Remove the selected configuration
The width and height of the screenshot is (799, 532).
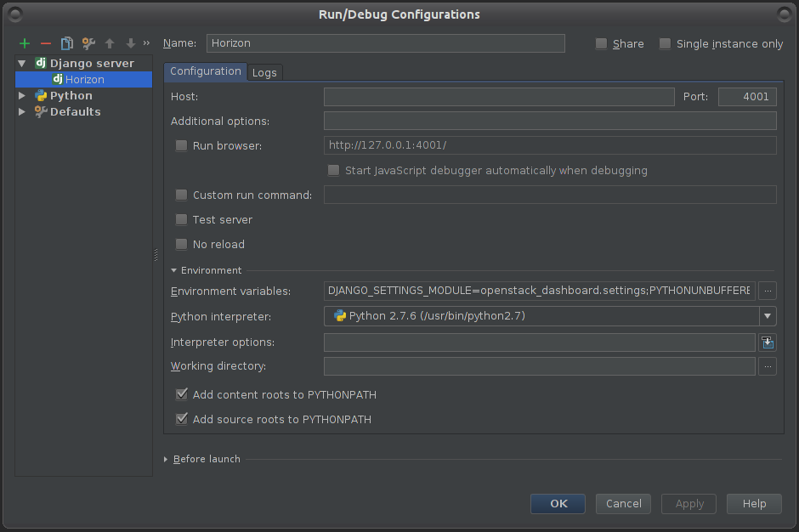click(x=45, y=43)
